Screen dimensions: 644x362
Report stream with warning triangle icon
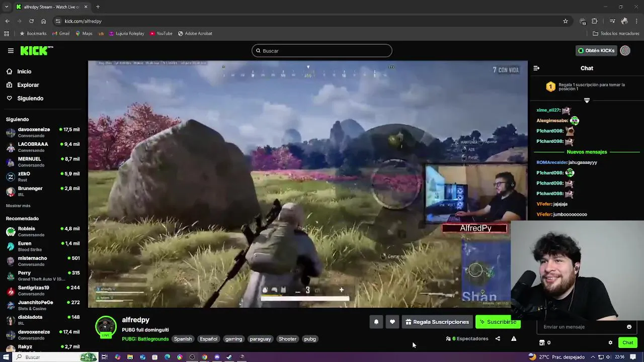[x=514, y=339]
